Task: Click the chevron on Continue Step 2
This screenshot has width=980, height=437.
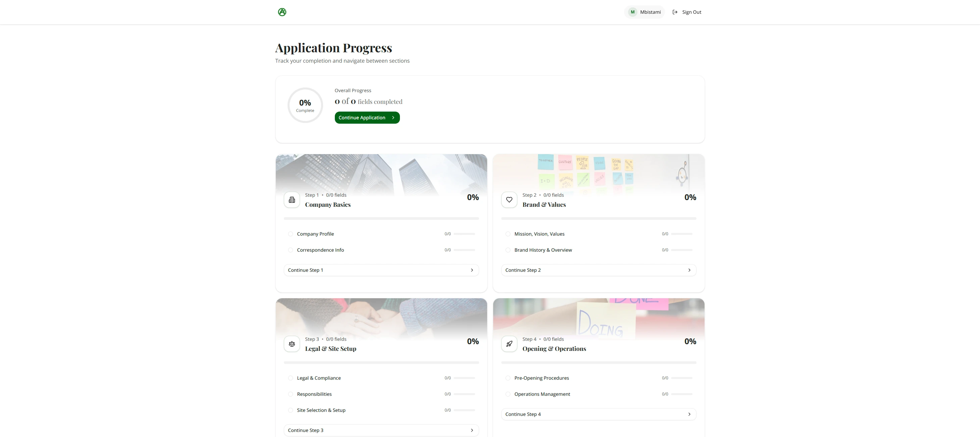Action: tap(689, 270)
